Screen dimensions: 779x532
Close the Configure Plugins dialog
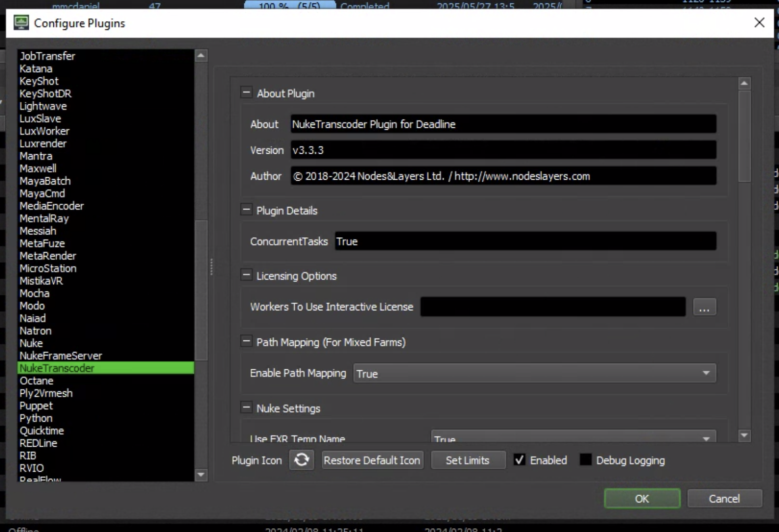click(759, 23)
